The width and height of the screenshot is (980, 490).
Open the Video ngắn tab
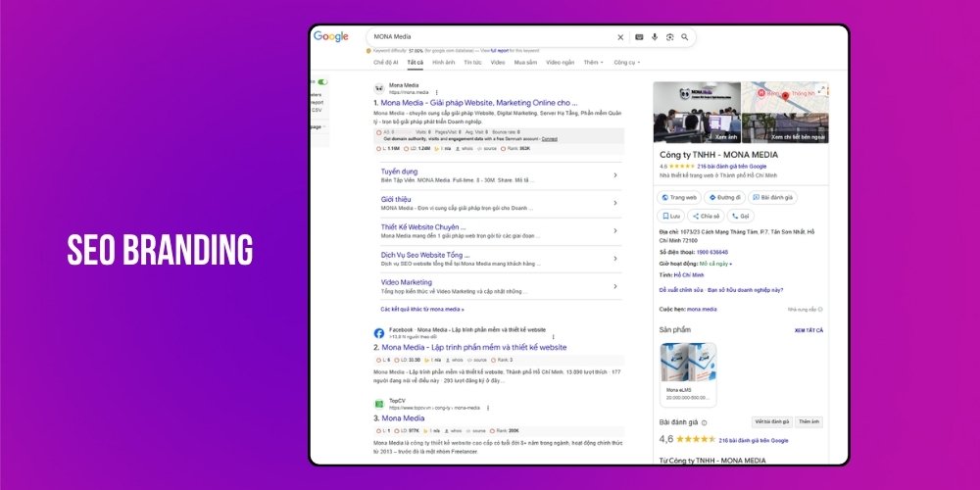(x=560, y=63)
